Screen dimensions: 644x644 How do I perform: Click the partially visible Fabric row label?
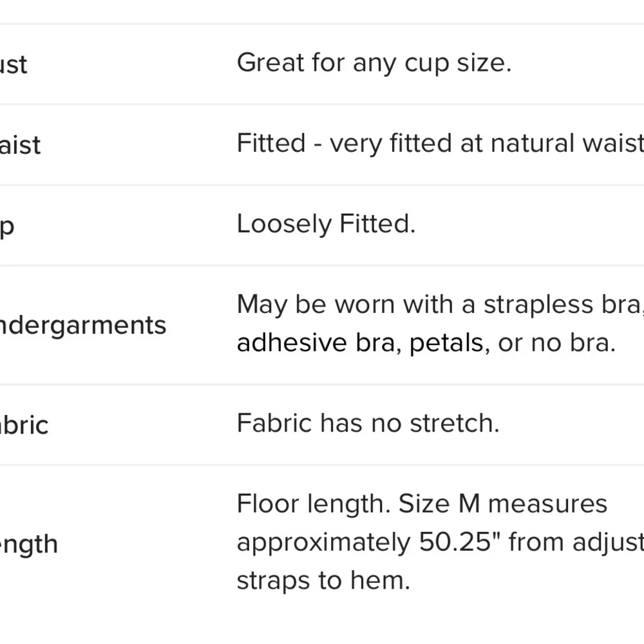(24, 425)
